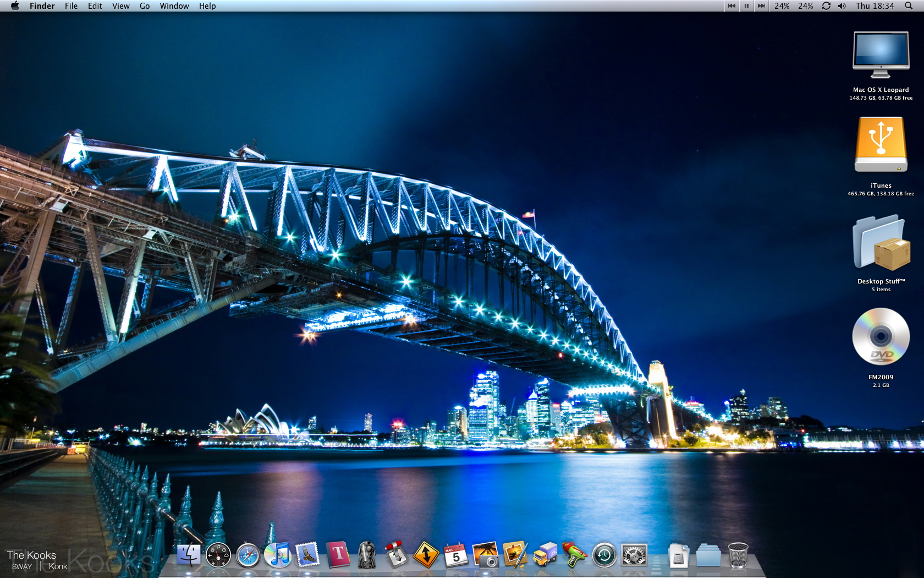Click the Trash in the Dock

click(x=738, y=555)
